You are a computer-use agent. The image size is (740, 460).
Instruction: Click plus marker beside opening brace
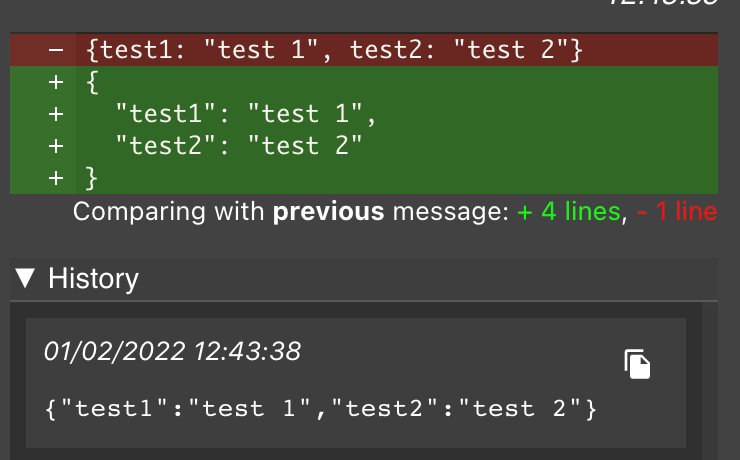click(x=56, y=82)
